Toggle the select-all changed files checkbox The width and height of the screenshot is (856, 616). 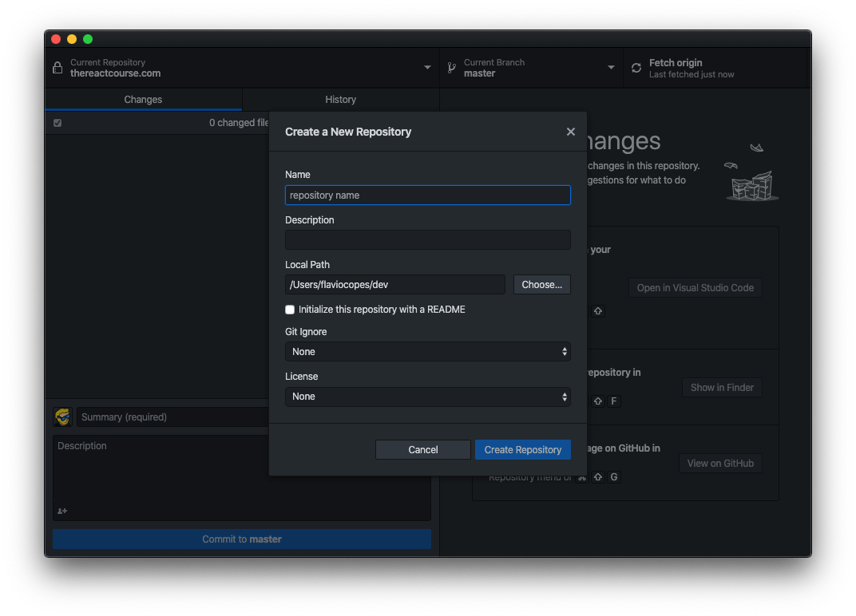[57, 123]
